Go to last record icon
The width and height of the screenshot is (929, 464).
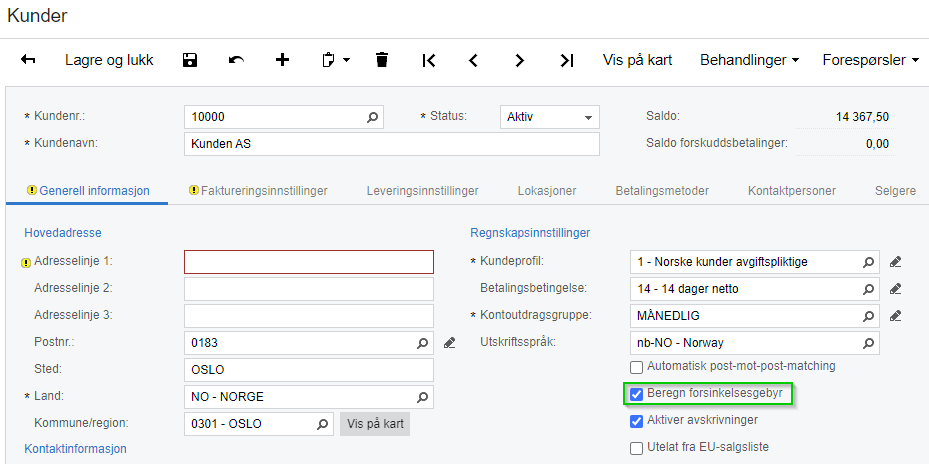click(x=567, y=60)
